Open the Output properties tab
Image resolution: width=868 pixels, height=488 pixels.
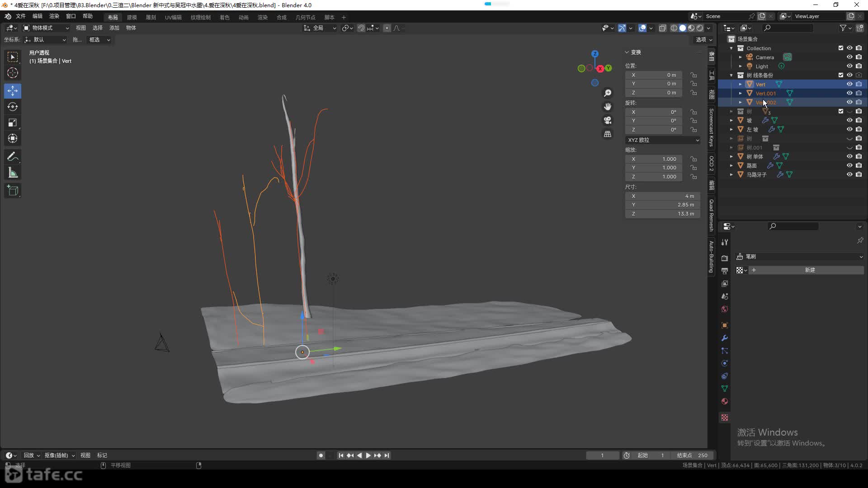click(725, 271)
